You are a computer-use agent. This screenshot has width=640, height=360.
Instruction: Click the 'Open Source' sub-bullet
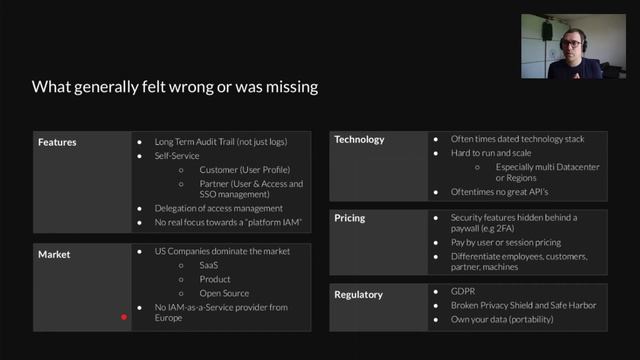pyautogui.click(x=224, y=293)
